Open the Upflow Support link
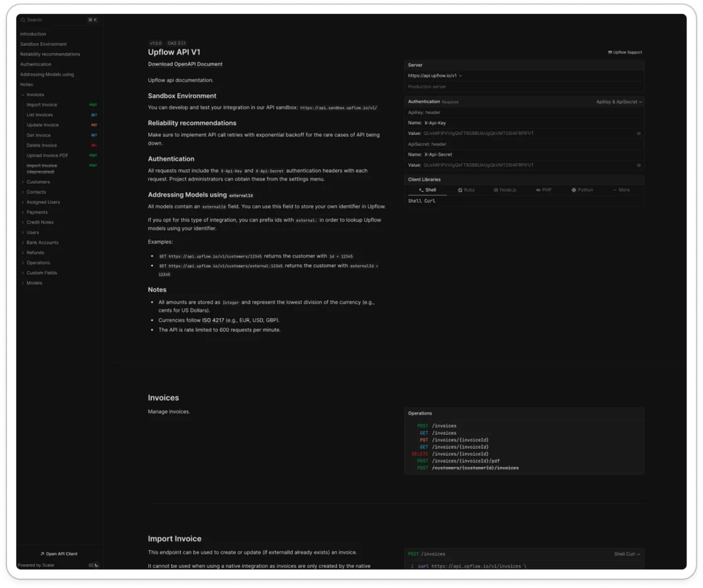The image size is (703, 588). coord(625,53)
